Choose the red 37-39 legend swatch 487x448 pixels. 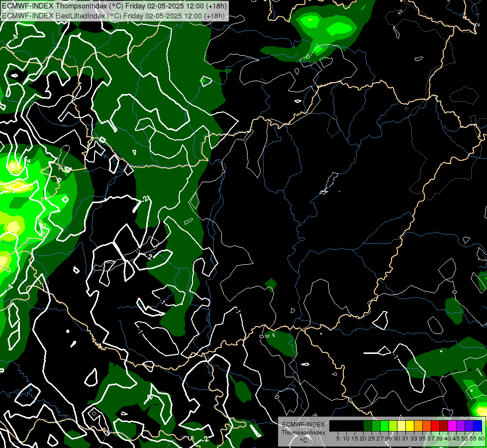click(435, 426)
